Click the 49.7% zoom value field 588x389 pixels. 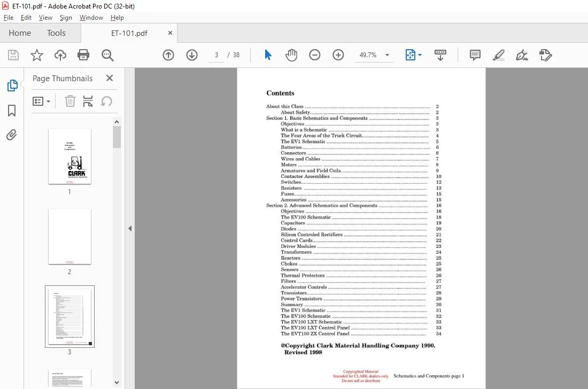(368, 55)
